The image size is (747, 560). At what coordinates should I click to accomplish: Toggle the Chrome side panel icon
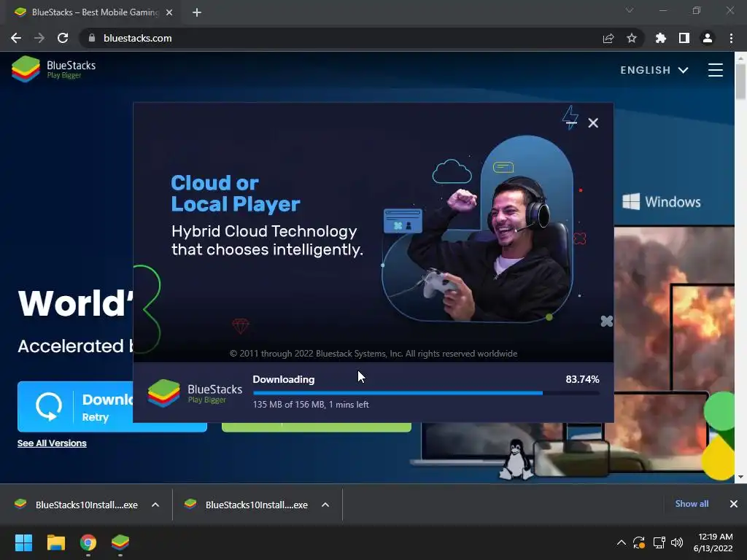[684, 38]
